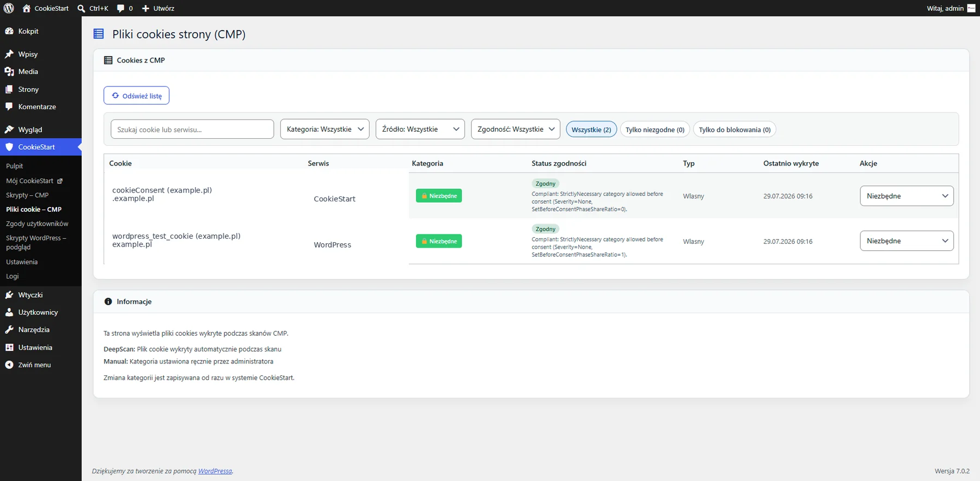Click Niezbędne badge in cookieConsent row
This screenshot has height=481, width=980.
coord(439,196)
